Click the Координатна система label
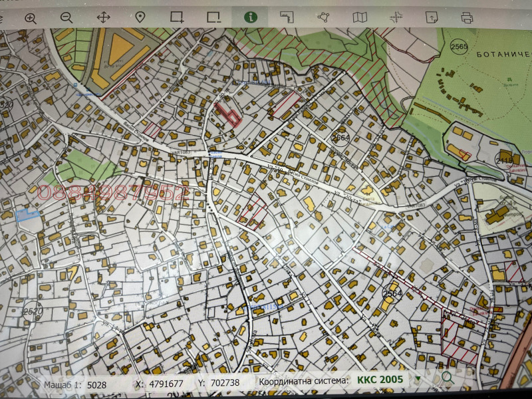The width and height of the screenshot is (532, 399). pyautogui.click(x=304, y=380)
